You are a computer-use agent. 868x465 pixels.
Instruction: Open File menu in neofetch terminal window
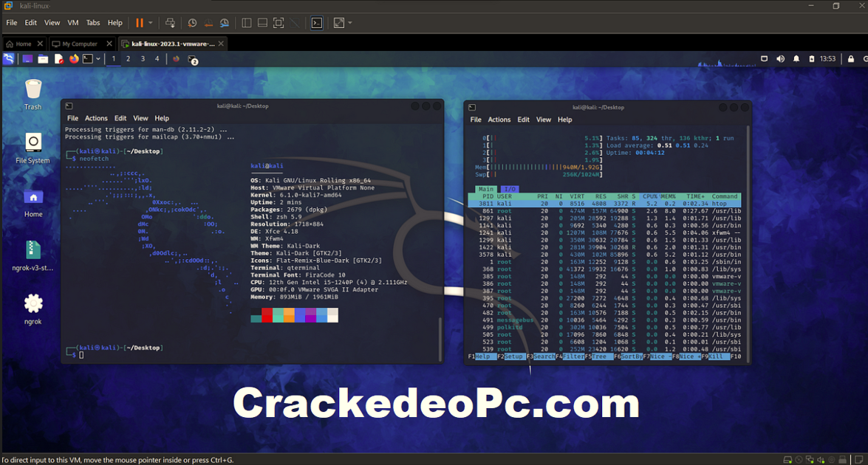pos(72,118)
